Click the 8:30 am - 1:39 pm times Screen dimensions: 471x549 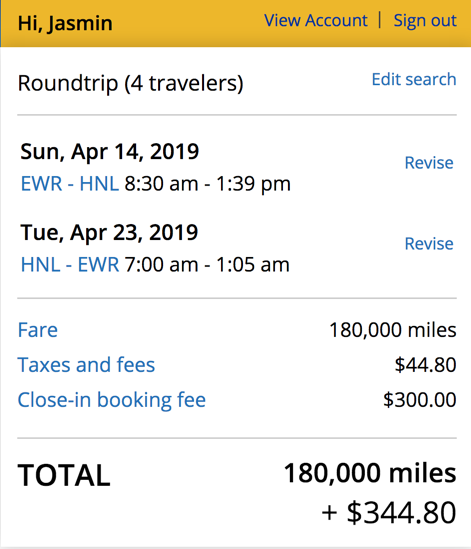coord(208,184)
